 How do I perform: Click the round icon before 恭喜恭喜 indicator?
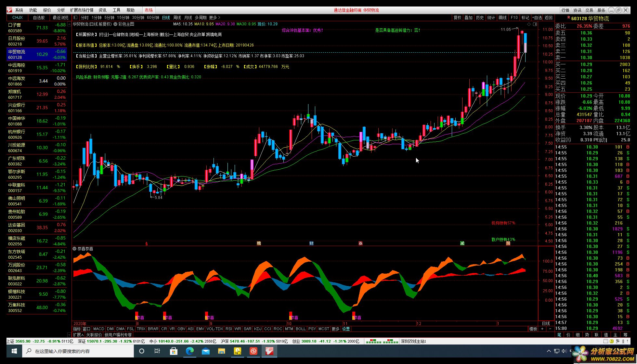[x=74, y=249]
